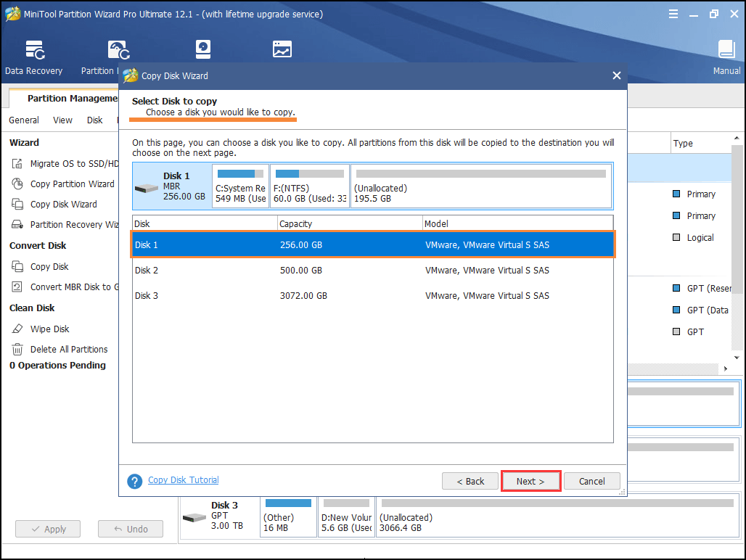The image size is (746, 560).
Task: Open the Space Analyzer toolbar icon
Action: (x=282, y=49)
